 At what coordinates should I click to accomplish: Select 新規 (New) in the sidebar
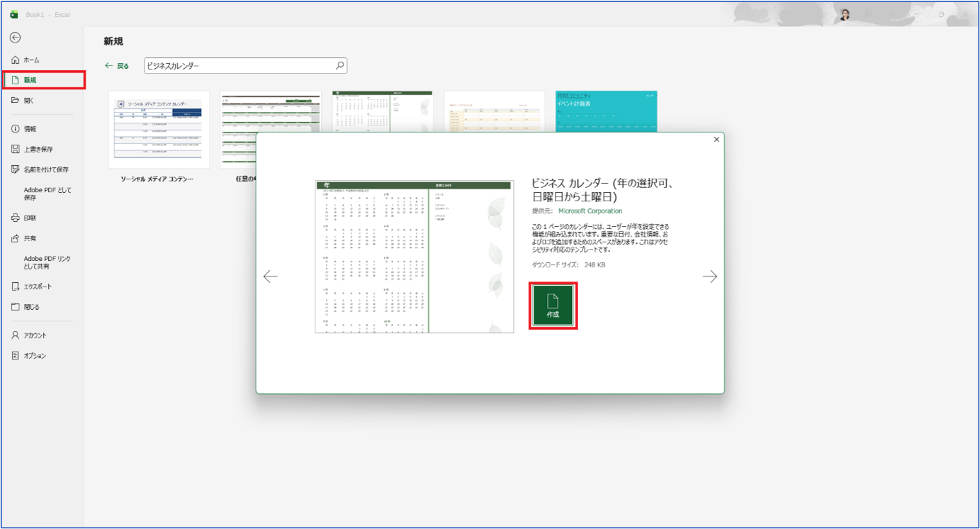coord(30,80)
